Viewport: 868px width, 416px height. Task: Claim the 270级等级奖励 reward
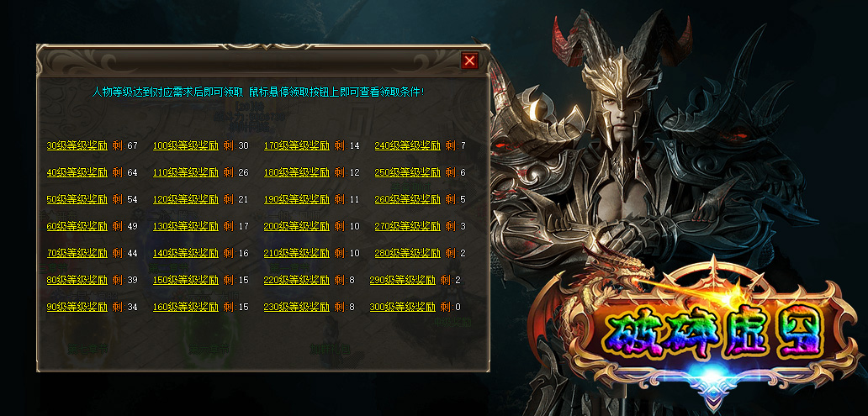tap(407, 226)
